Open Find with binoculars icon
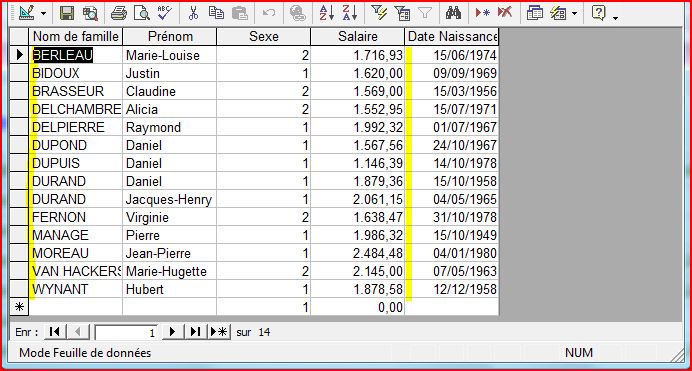The image size is (692, 371). [453, 13]
